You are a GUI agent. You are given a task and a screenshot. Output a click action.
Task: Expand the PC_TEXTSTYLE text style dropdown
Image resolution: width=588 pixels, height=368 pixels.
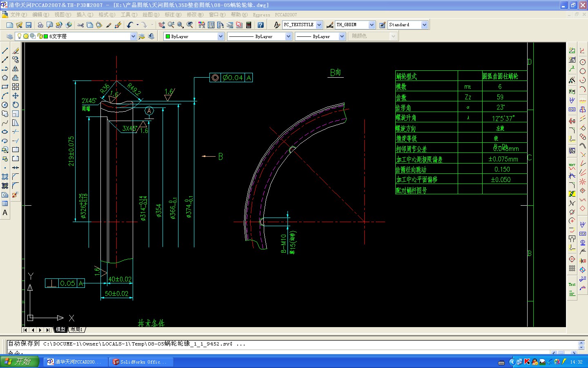(319, 25)
